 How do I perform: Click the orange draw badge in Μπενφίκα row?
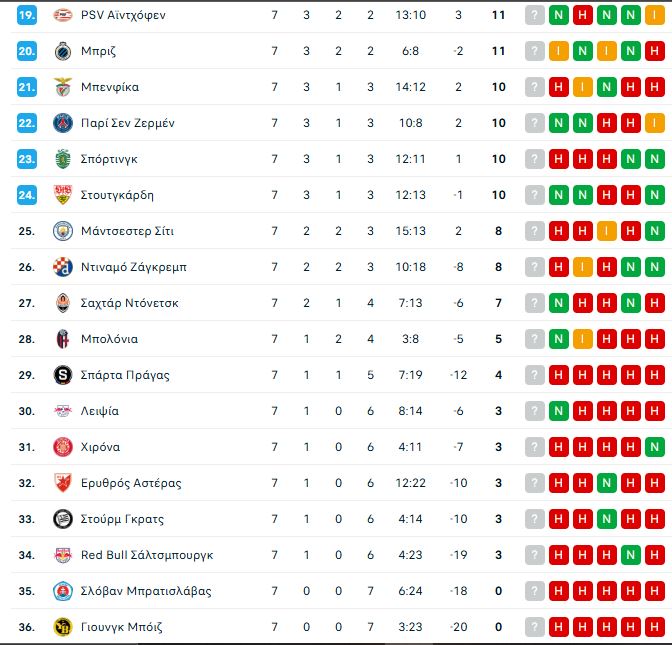click(x=582, y=87)
